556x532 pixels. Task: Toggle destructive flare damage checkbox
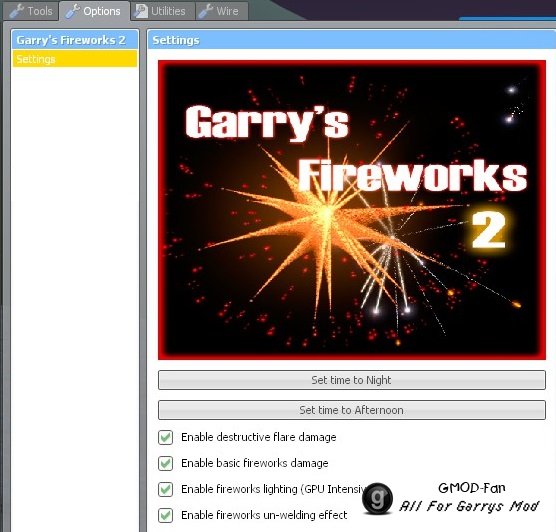tap(166, 437)
